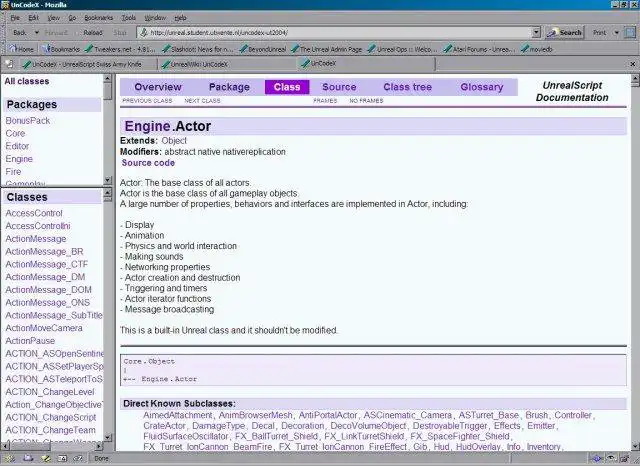
Task: Click the Search button next to address bar
Action: (x=565, y=33)
